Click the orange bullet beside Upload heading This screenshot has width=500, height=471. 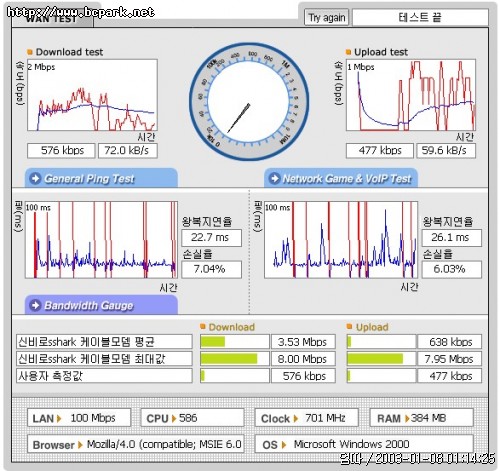[349, 326]
